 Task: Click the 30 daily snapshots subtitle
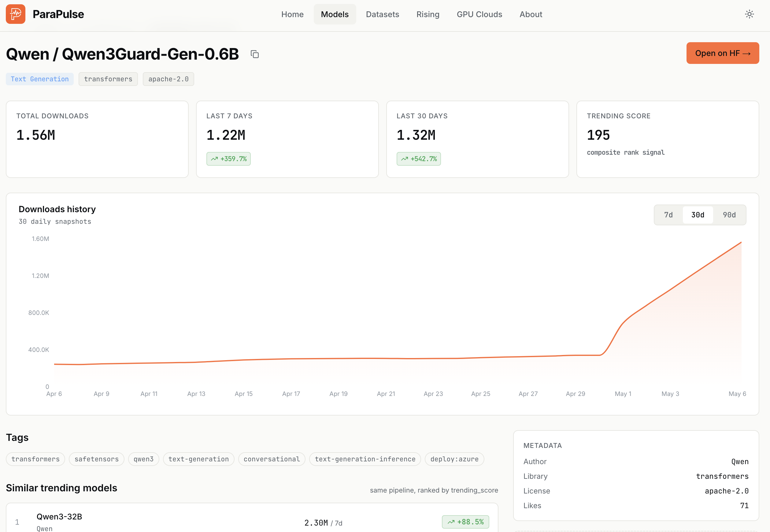(x=55, y=222)
